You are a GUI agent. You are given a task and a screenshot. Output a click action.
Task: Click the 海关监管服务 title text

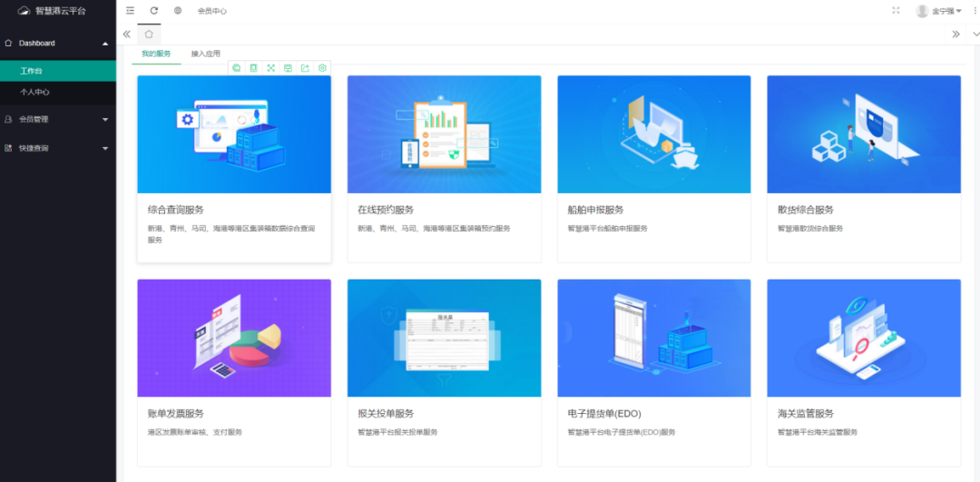point(806,414)
